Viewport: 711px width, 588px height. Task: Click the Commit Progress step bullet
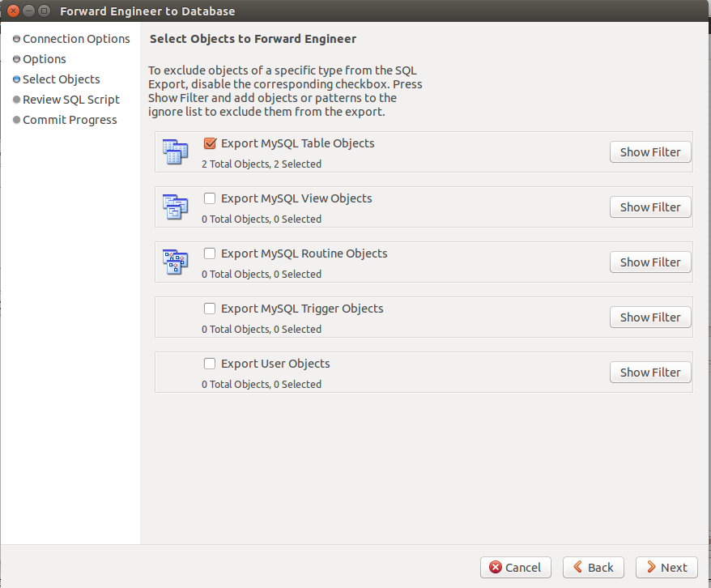tap(17, 120)
